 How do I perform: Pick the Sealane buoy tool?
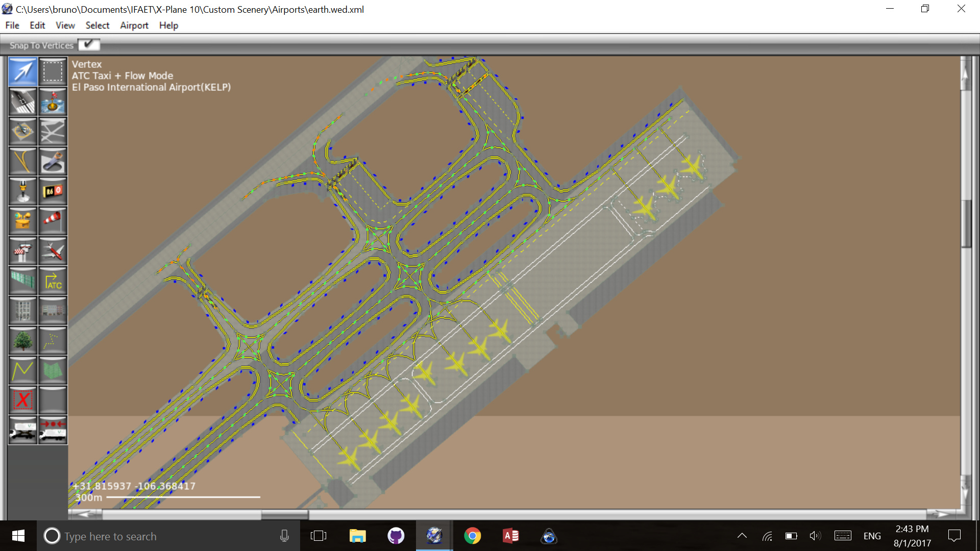53,101
